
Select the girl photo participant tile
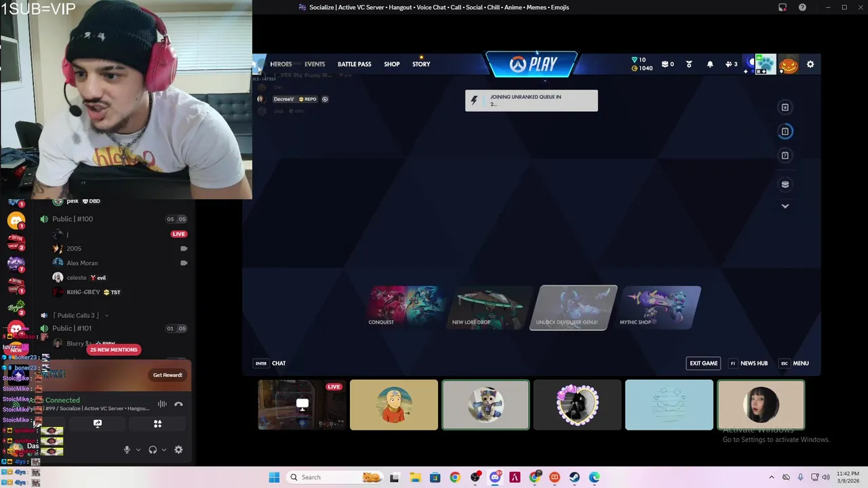coord(761,405)
